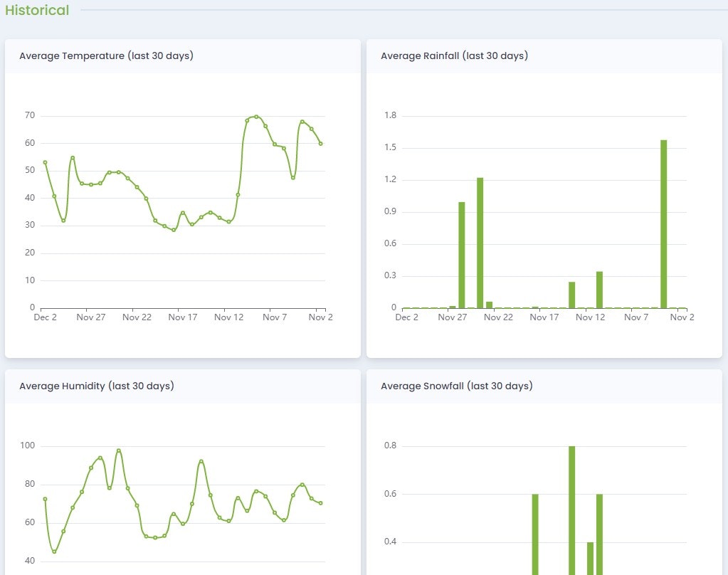Screen dimensions: 728x575
Task: Click the Dec 2 label on temperature axis
Action: coord(45,317)
